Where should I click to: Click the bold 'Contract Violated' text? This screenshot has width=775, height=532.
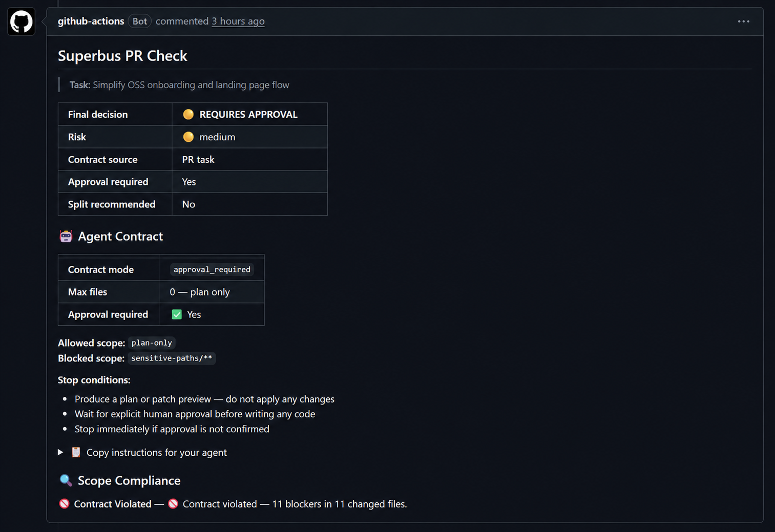[113, 504]
